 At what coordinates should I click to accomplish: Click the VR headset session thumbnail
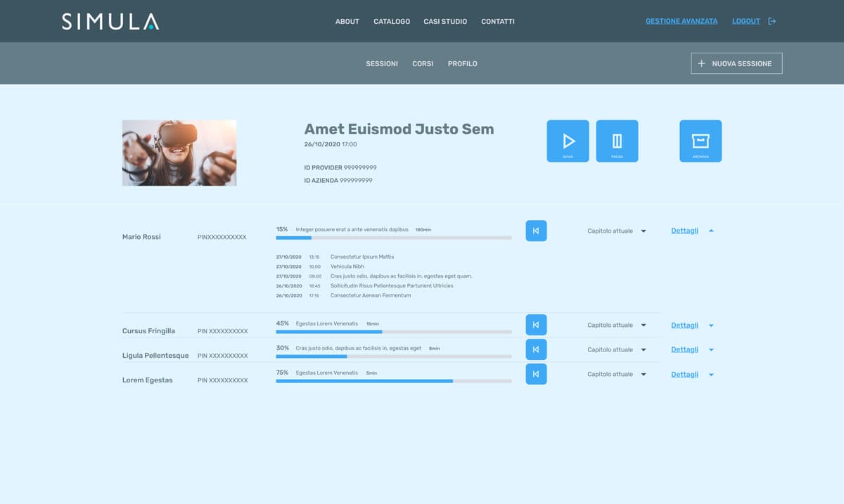179,153
